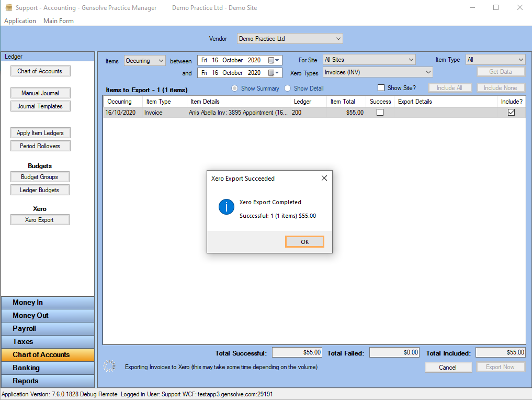Viewport: 532px width, 400px height.
Task: Toggle the Show Site? checkbox
Action: pyautogui.click(x=381, y=88)
